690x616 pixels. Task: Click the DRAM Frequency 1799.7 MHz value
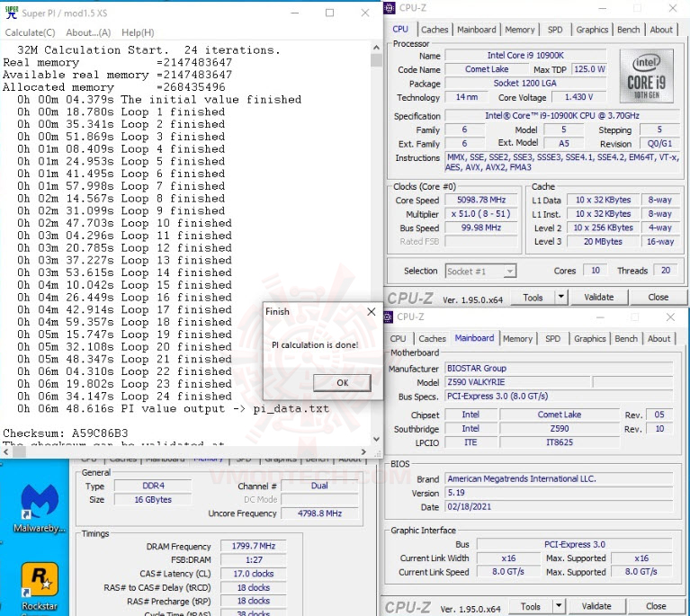[x=254, y=546]
